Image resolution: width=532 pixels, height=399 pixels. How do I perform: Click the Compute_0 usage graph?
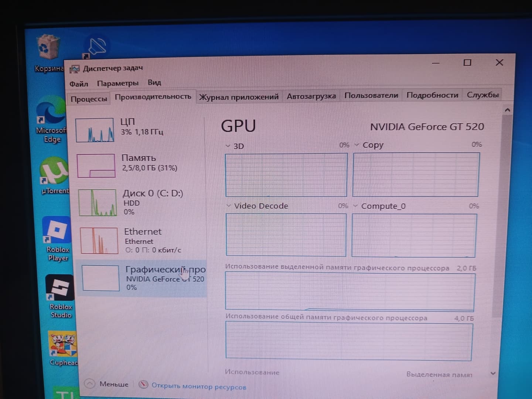414,235
